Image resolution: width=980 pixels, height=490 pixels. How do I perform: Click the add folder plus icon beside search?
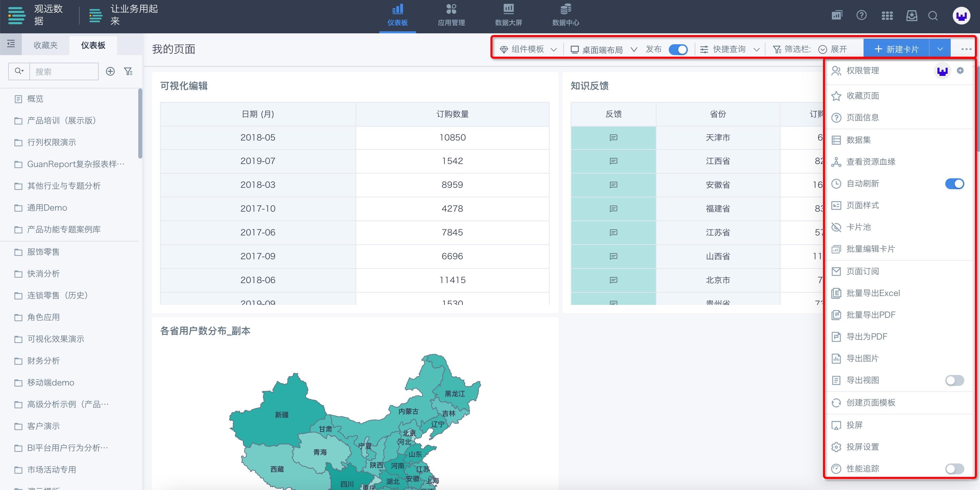(x=110, y=71)
